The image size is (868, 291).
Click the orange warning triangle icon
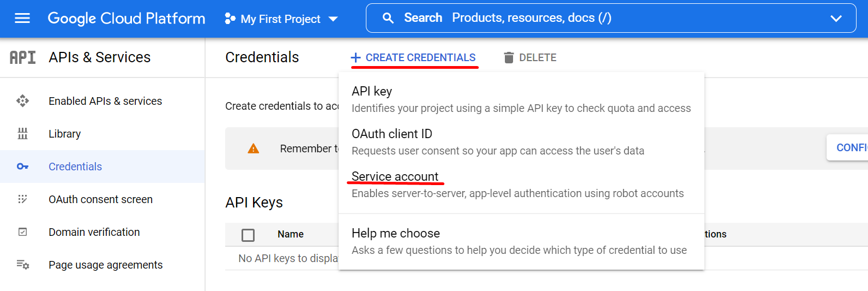point(254,149)
